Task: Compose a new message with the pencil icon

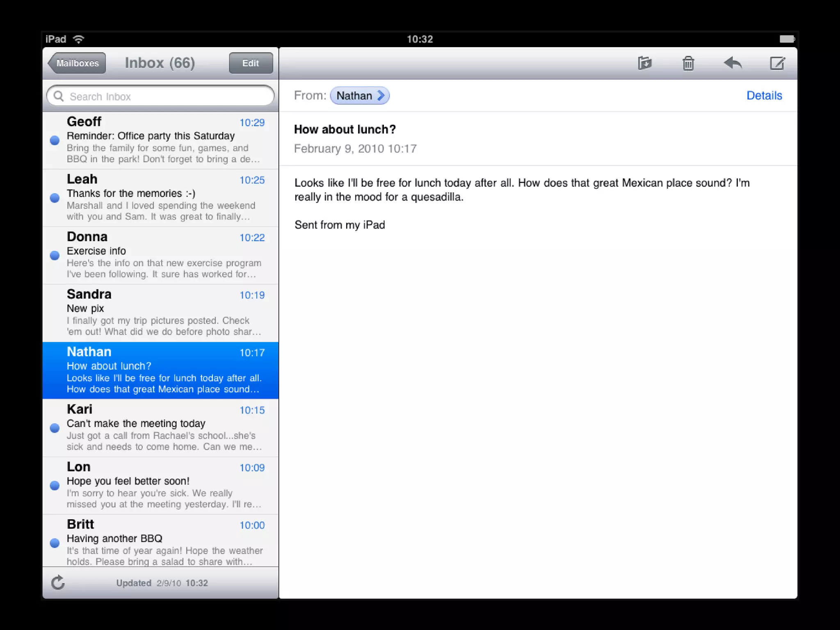Action: (777, 63)
